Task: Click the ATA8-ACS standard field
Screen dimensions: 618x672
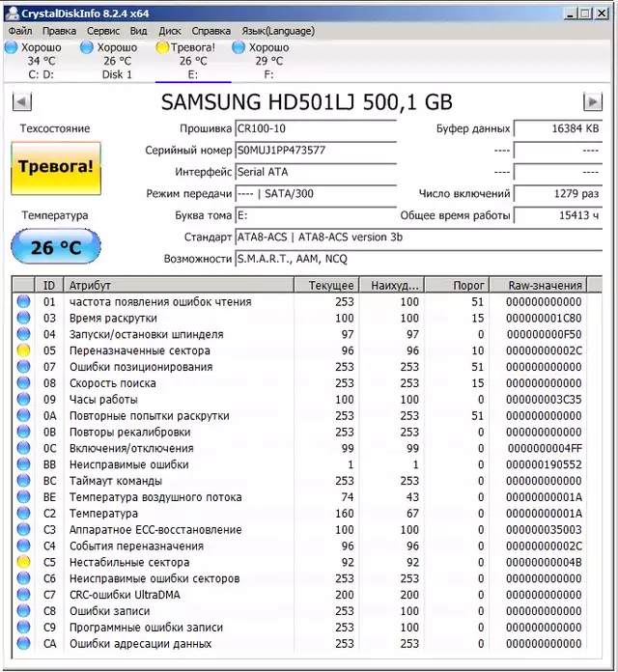Action: click(x=419, y=237)
